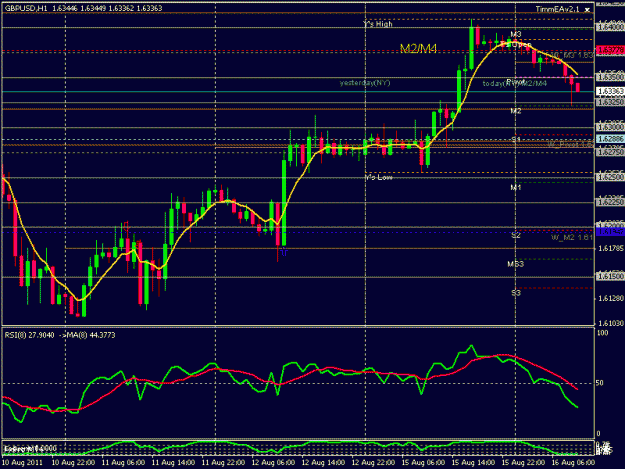Click the W_M2 1.61 weekly level label

point(572,237)
